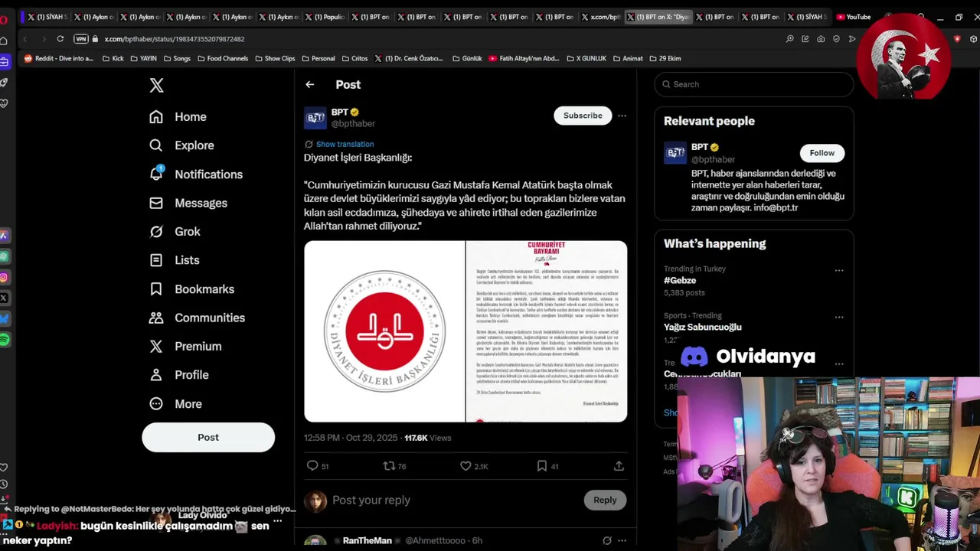Image resolution: width=980 pixels, height=551 pixels.
Task: Click the BPT avatar on the post
Action: tap(315, 118)
